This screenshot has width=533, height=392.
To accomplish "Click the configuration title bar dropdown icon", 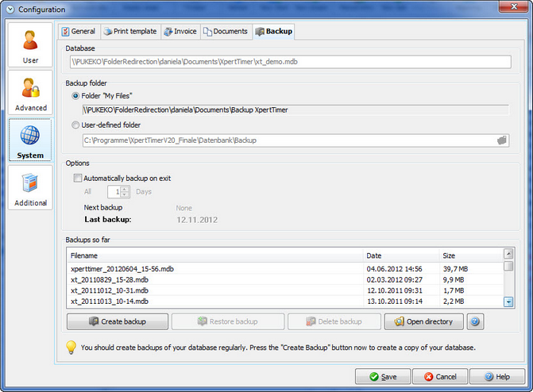I will click(x=10, y=10).
